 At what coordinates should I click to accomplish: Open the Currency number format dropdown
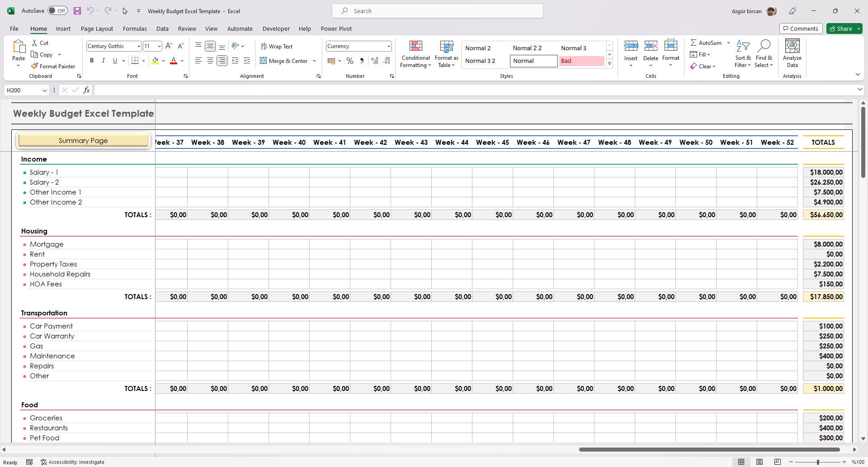(388, 46)
